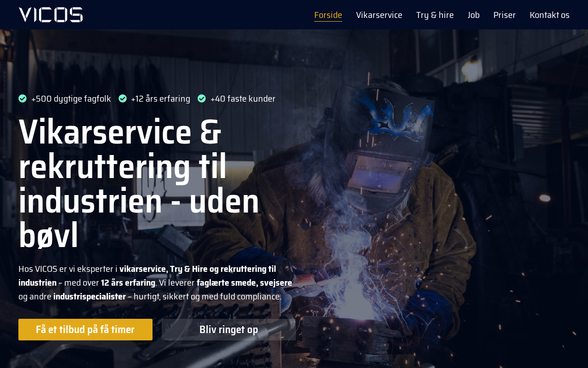Screen dimensions: 588x368
Task: Open the Forside menu item
Action: pos(328,15)
